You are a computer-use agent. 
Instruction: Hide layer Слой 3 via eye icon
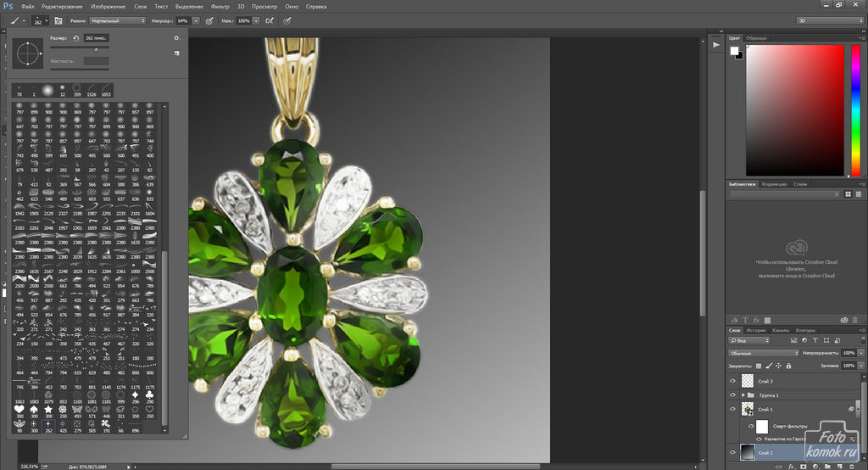click(733, 382)
